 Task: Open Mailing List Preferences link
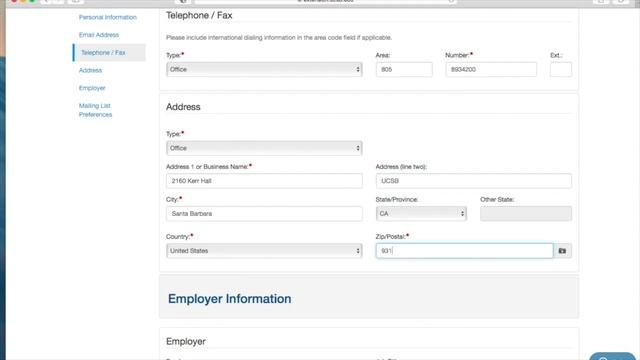(95, 110)
